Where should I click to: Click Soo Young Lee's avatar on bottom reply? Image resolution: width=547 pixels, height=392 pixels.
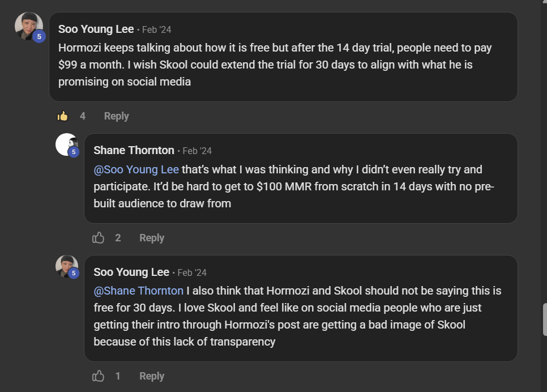pos(66,266)
